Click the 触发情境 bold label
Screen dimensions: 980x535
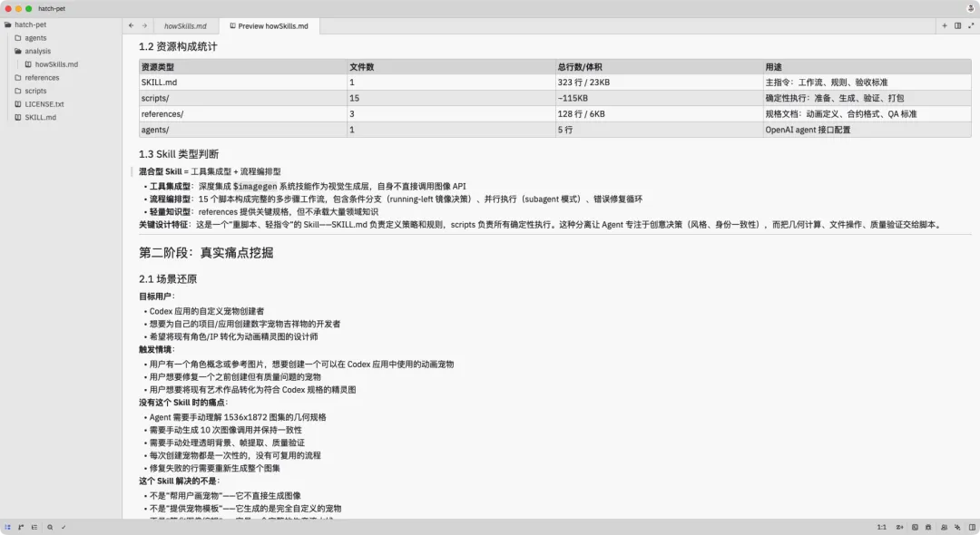[x=157, y=349]
